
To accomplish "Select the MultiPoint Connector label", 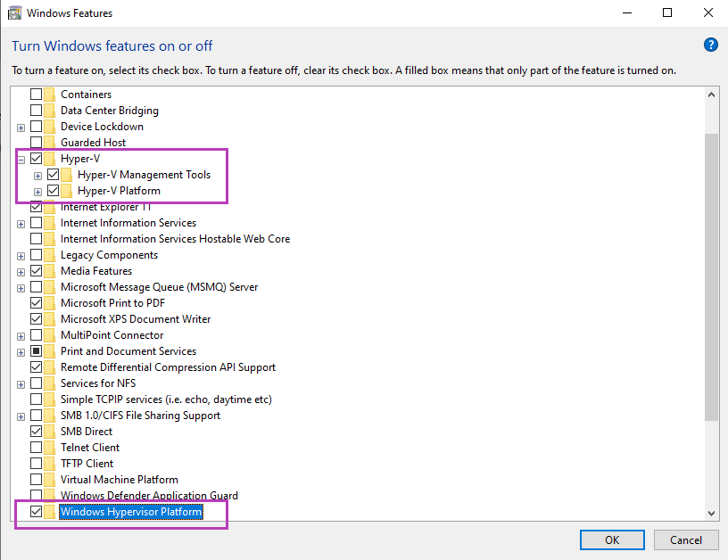I will (112, 335).
